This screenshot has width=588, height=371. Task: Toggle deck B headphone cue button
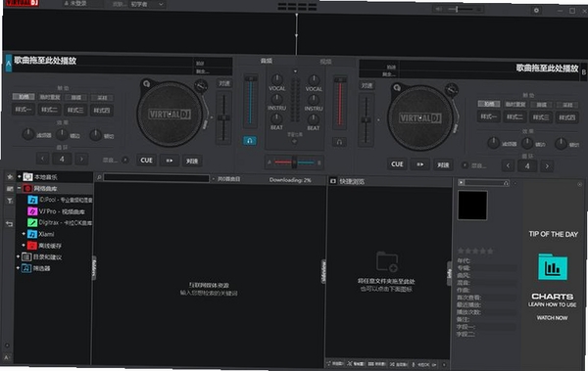[339, 142]
